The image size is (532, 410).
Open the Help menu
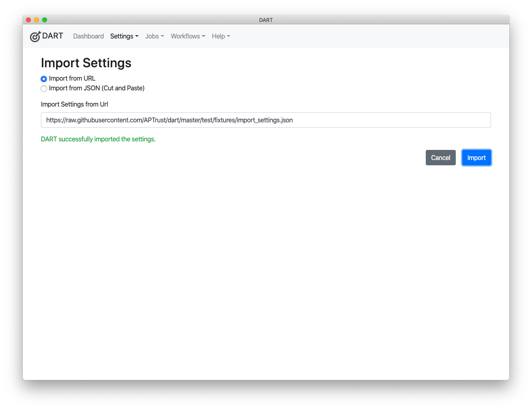pyautogui.click(x=218, y=36)
